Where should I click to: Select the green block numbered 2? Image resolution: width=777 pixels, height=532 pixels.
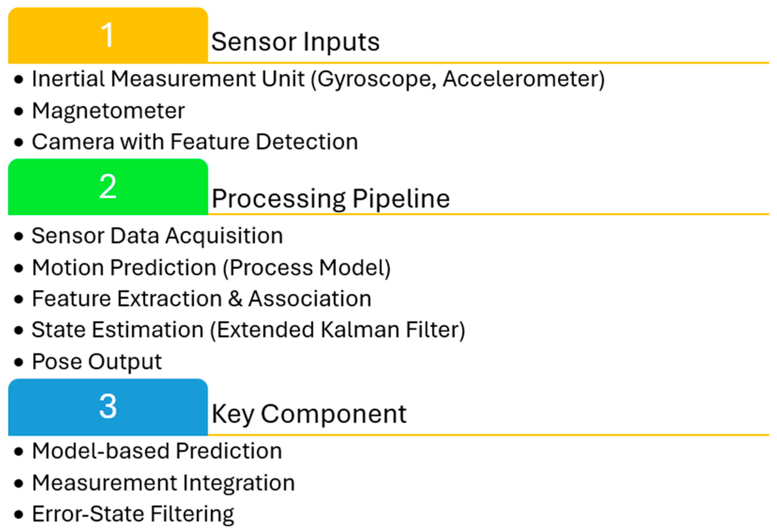coord(108,186)
